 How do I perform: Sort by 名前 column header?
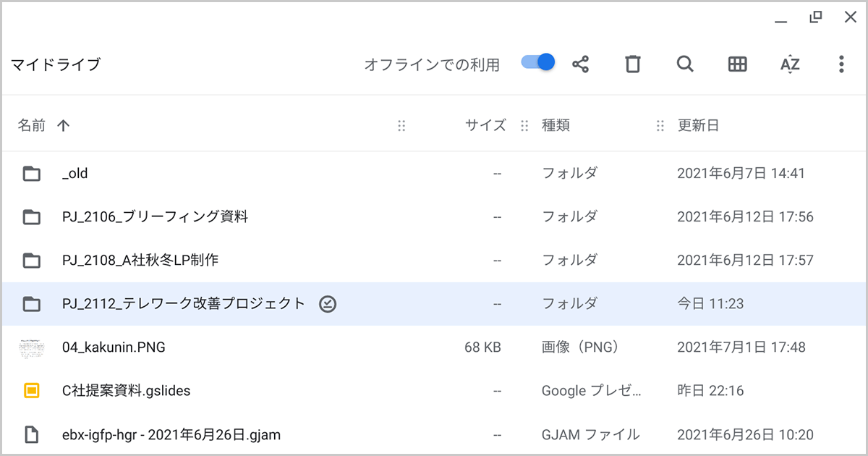32,125
